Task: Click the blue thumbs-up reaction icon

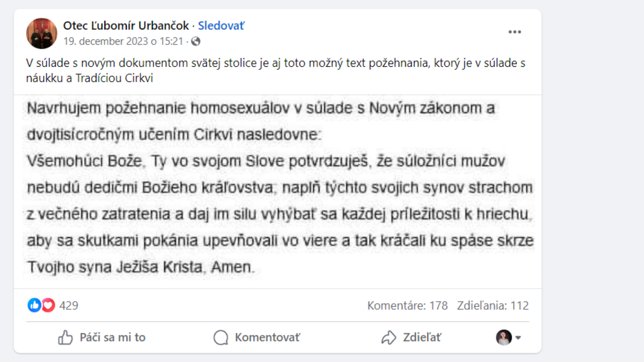Action: [x=34, y=305]
